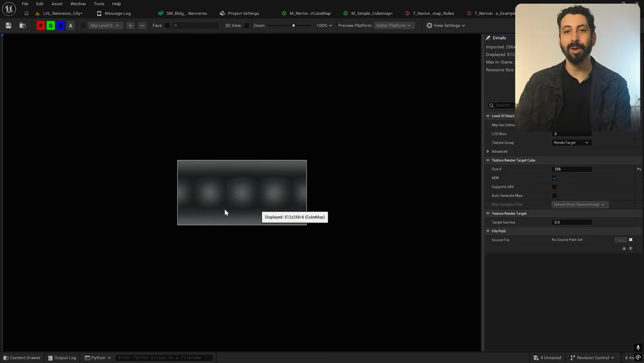Open the Editor Platform dropdown

point(393,25)
